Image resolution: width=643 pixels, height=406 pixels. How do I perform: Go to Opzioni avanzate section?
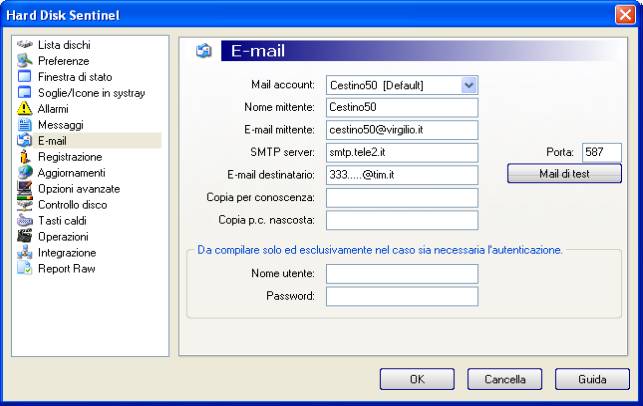(79, 189)
